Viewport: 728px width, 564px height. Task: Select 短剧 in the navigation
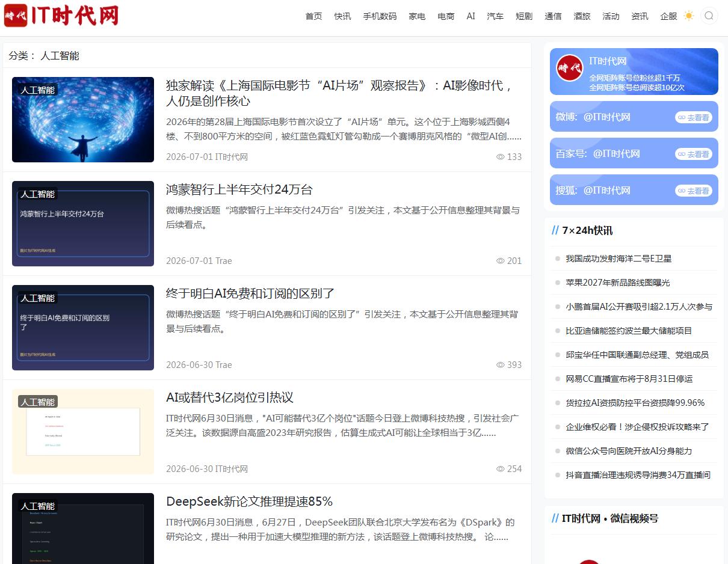point(524,16)
